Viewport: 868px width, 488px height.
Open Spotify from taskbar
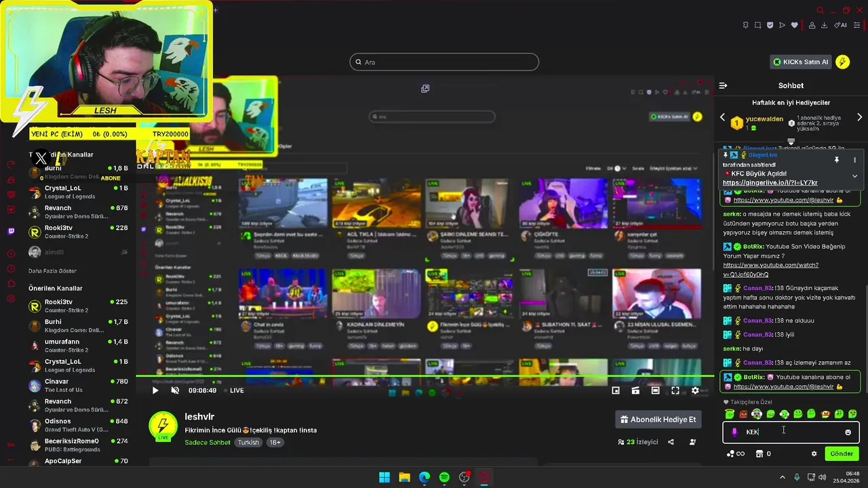point(444,477)
